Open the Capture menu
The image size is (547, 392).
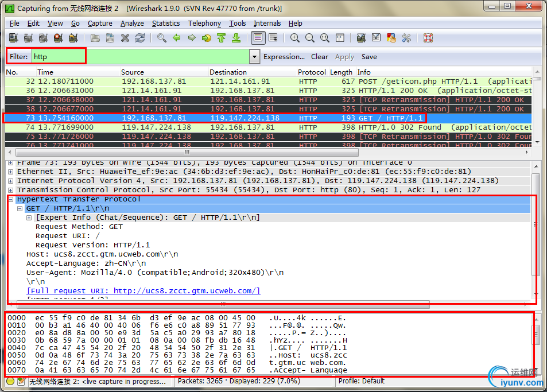(100, 24)
